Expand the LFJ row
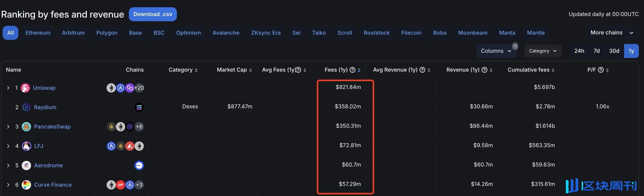Viewport: 644px width, 196px height. [x=8, y=146]
